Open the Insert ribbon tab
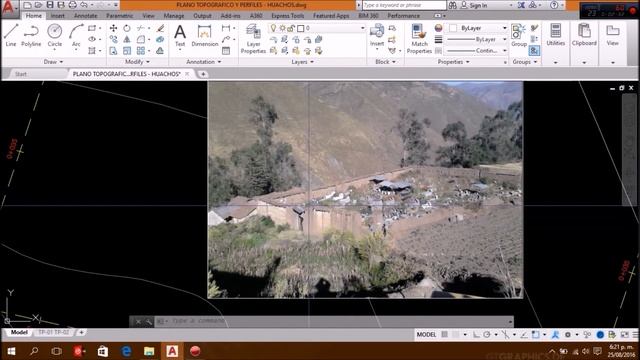The image size is (640, 360). coord(58,16)
